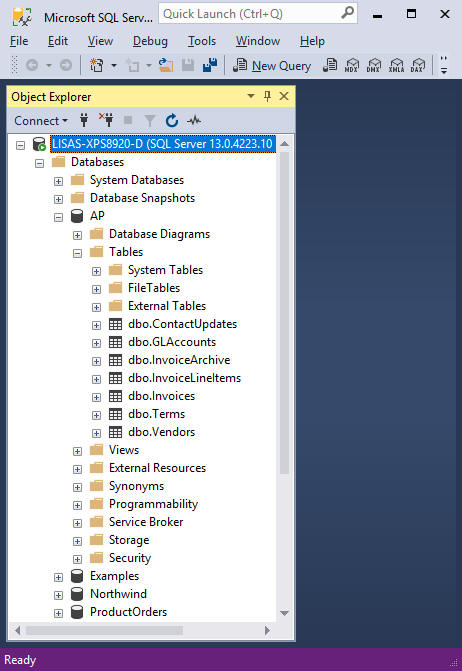This screenshot has width=462, height=671.
Task: Click the DMX query icon
Action: click(x=373, y=65)
